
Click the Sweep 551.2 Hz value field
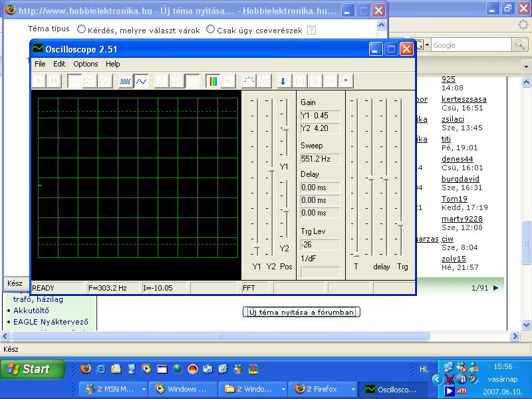[x=320, y=159]
